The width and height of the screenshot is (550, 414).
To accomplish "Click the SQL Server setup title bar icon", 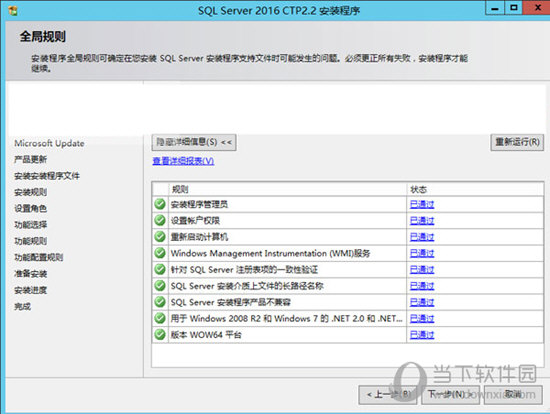I will point(13,11).
